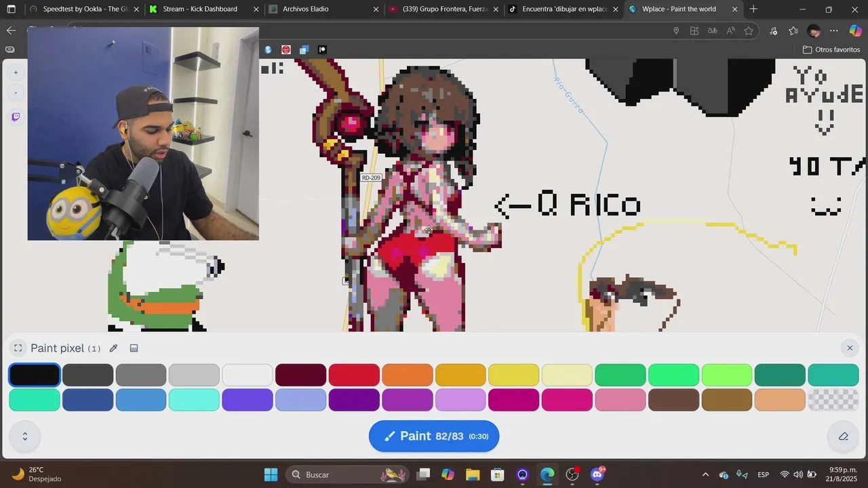Open the clock showing 9:59 p.m.
Viewport: 868px width, 488px height.
(842, 474)
